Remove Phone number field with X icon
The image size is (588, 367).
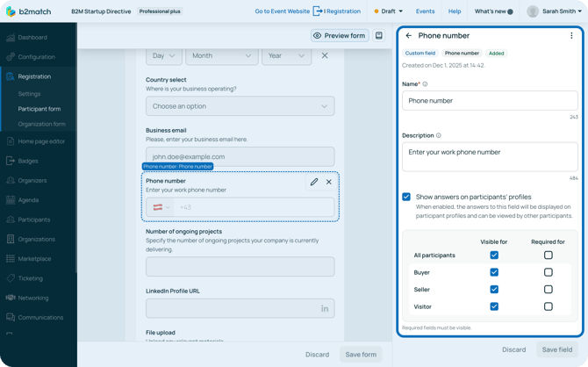click(x=329, y=182)
